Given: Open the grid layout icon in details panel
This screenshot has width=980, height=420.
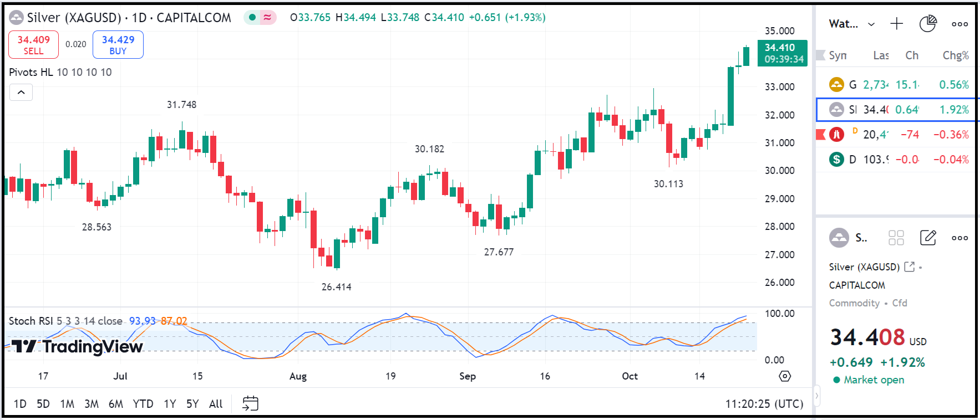Looking at the screenshot, I should (896, 238).
